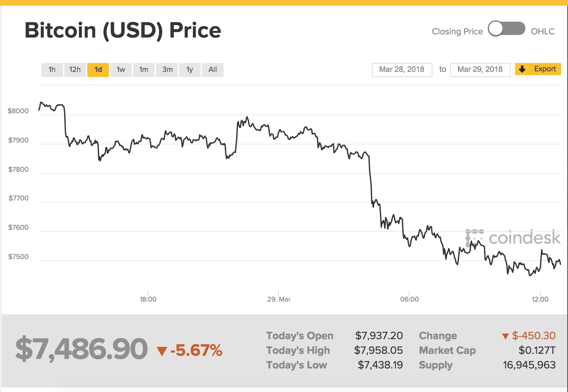
Task: Open the Mar 28, 2018 start date picker
Action: [402, 69]
